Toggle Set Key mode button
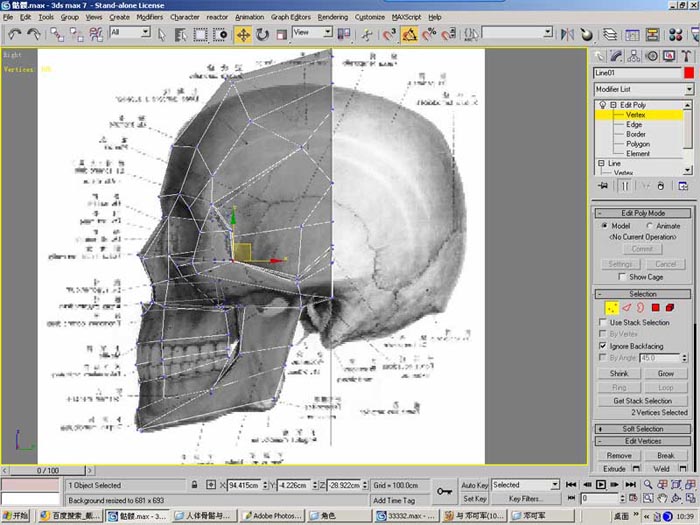Viewport: 700px width, 525px height. tap(474, 499)
